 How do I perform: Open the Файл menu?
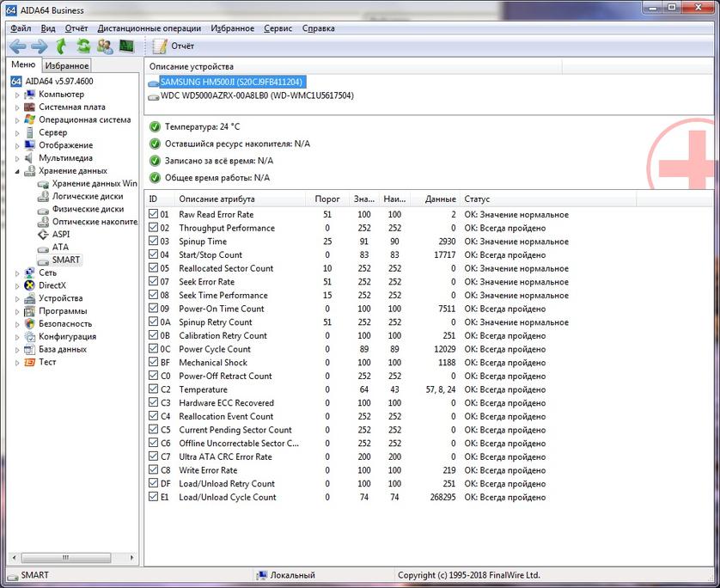click(x=21, y=28)
